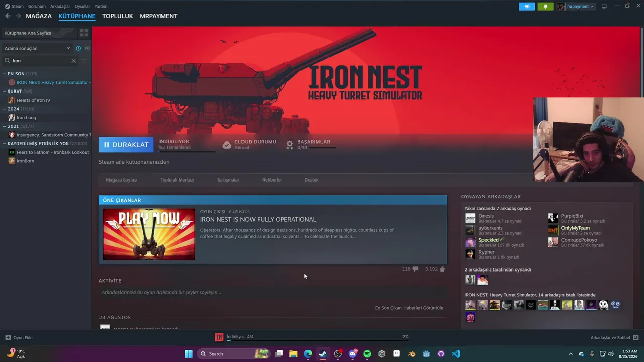Viewport: 644px width, 362px height.
Task: Open the Topluluk Merkezi link
Action: pyautogui.click(x=177, y=179)
